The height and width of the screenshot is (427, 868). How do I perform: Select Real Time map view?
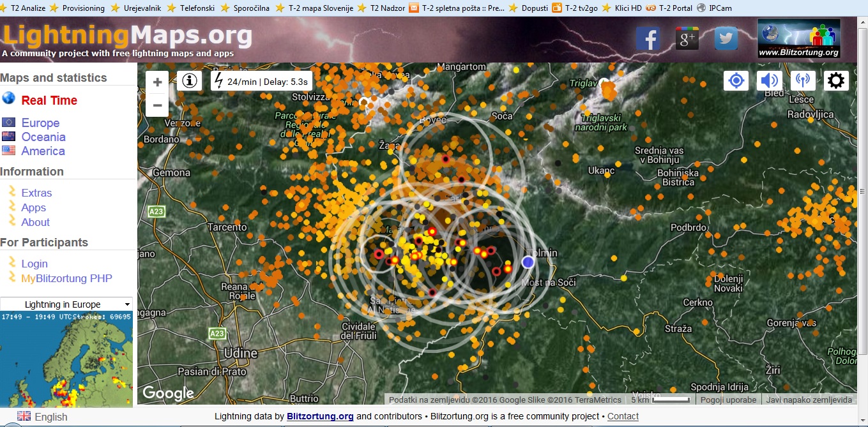coord(49,100)
